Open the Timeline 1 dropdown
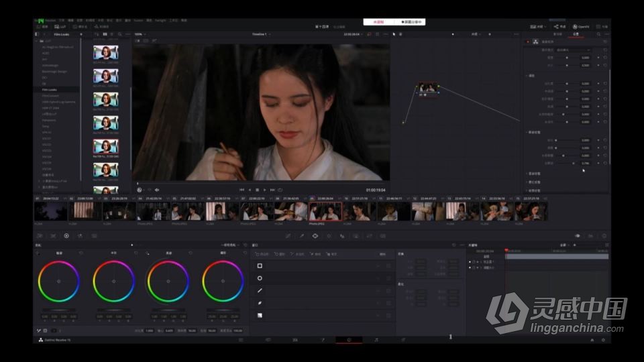The width and height of the screenshot is (644, 362). coord(261,34)
